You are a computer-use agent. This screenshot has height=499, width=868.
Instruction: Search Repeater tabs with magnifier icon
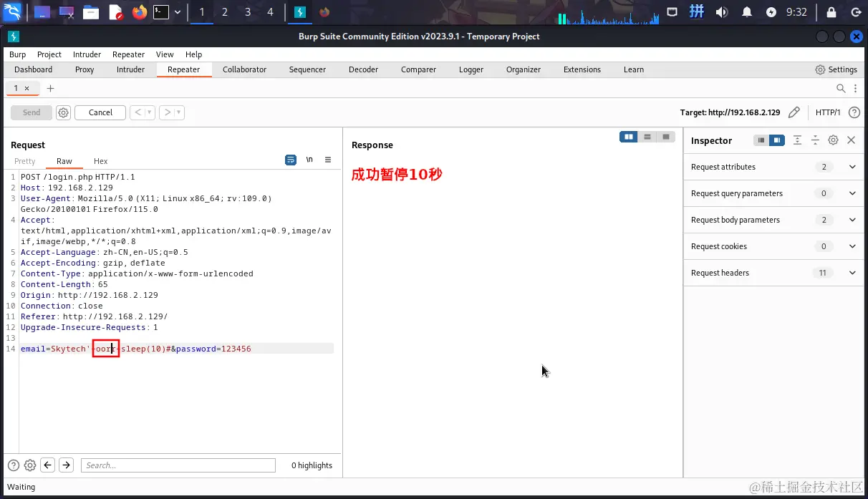841,88
